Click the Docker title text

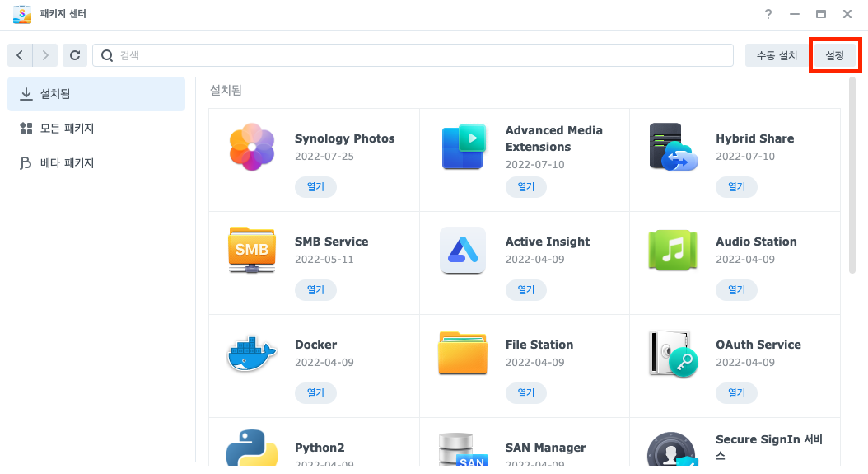click(315, 345)
